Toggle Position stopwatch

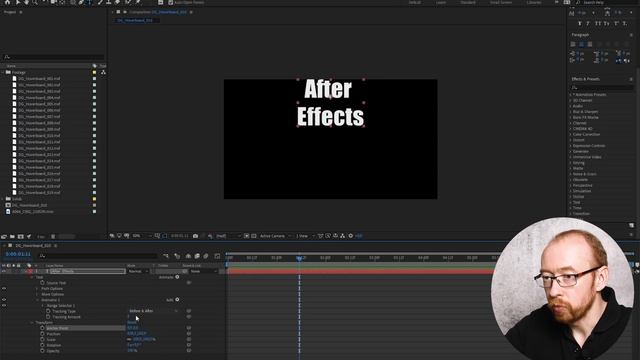coord(42,334)
